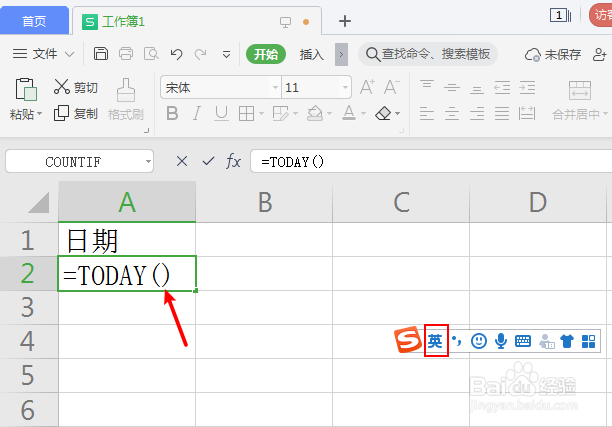The width and height of the screenshot is (612, 427).
Task: Toggle underline formatting
Action: pos(221,114)
